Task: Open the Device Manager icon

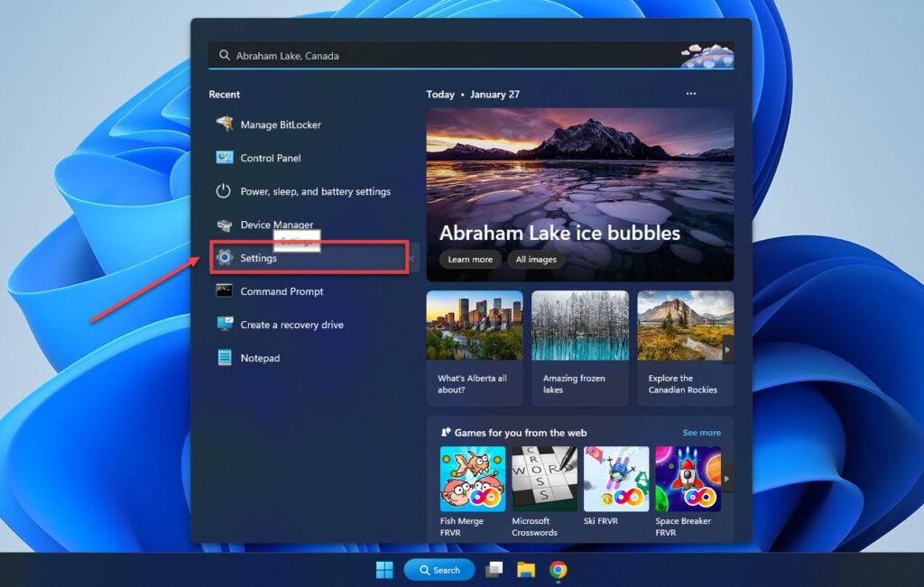Action: coord(225,225)
